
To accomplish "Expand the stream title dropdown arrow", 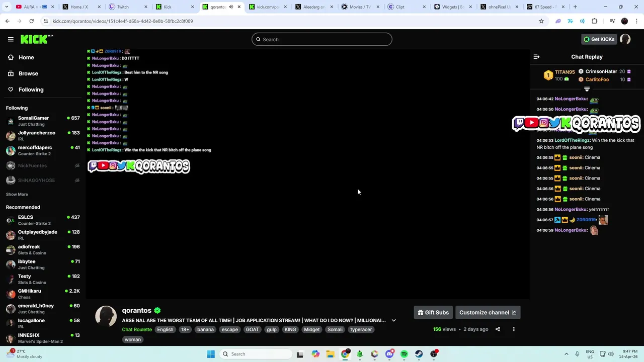I will (393, 320).
